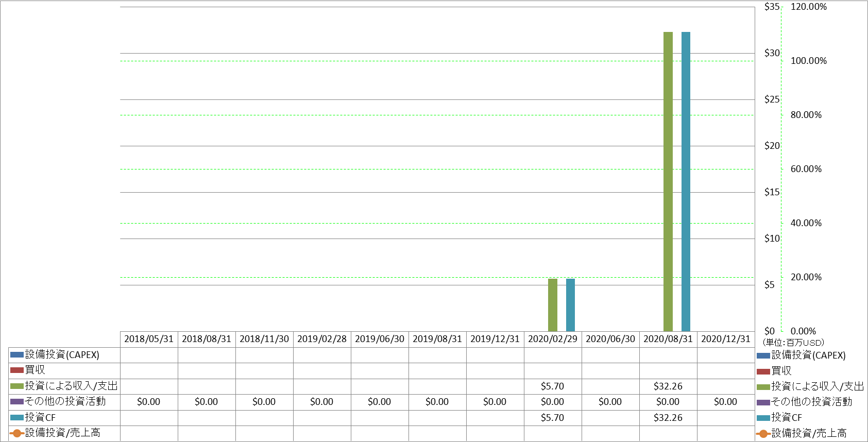The height and width of the screenshot is (442, 868).
Task: Click the 40.00% secondary axis label
Action: coord(806,223)
